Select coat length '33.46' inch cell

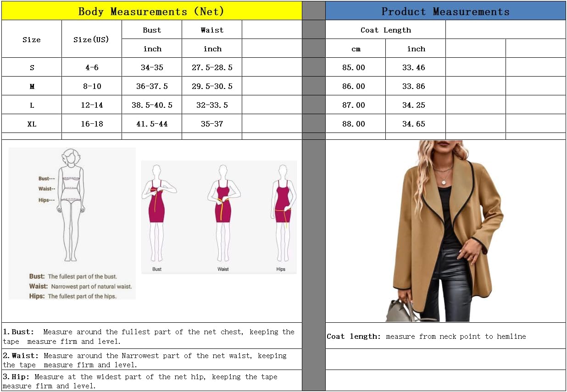coord(416,67)
